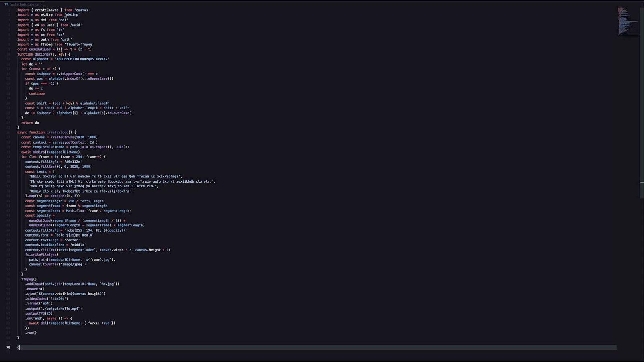Screen dimensions: 644x362
Task: Click the '#0e112e' fillStyle color value
Action: click(x=73, y=162)
